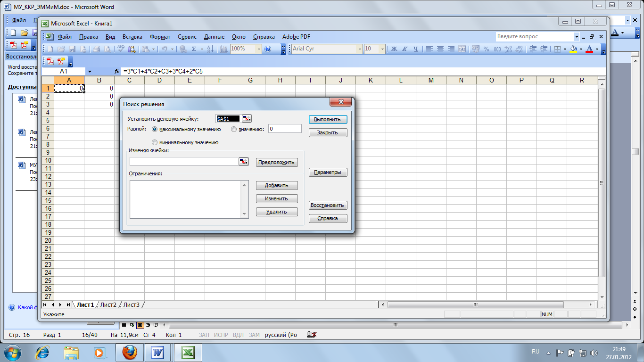The image size is (644, 362).
Task: Click the Increase Indent icon
Action: pos(543,49)
